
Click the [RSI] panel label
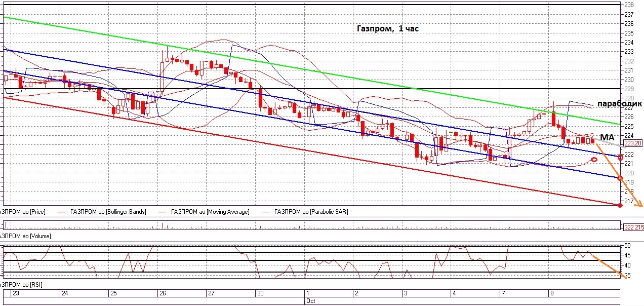pyautogui.click(x=21, y=285)
